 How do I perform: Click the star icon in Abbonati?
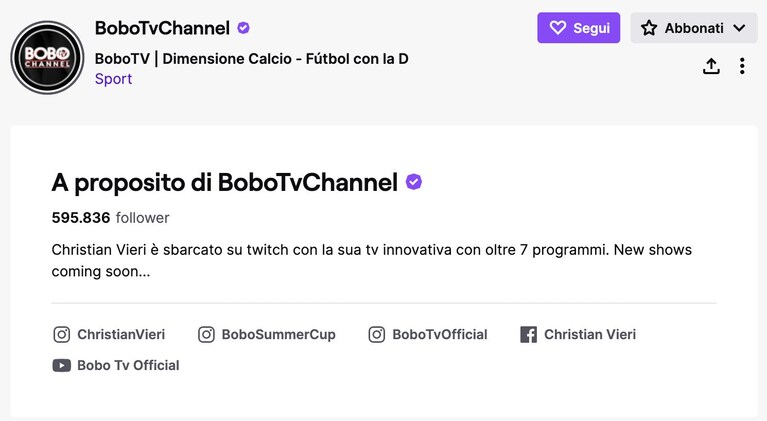(649, 28)
